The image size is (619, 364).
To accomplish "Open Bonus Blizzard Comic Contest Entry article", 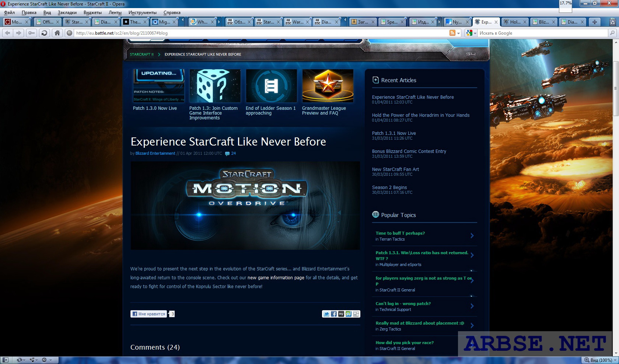I will [409, 151].
